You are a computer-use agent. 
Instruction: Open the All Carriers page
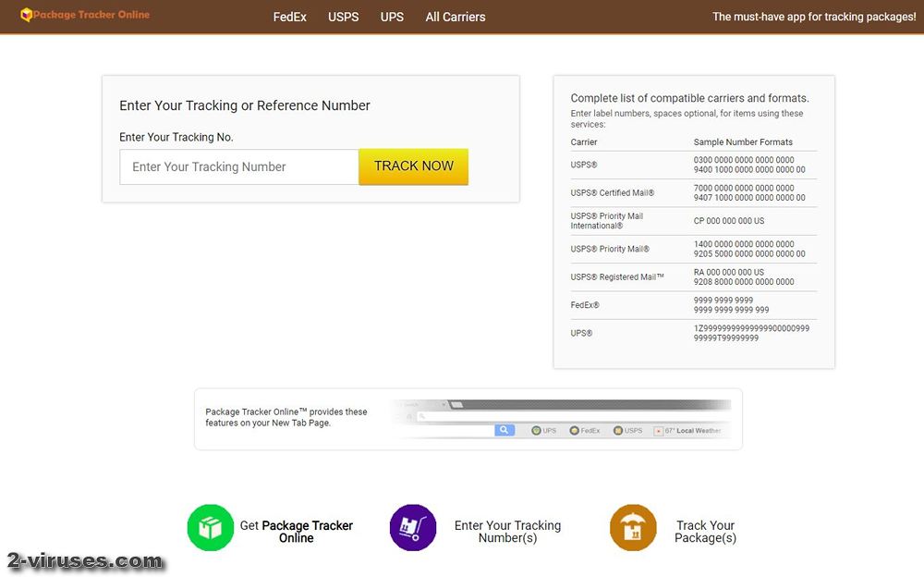(x=455, y=17)
